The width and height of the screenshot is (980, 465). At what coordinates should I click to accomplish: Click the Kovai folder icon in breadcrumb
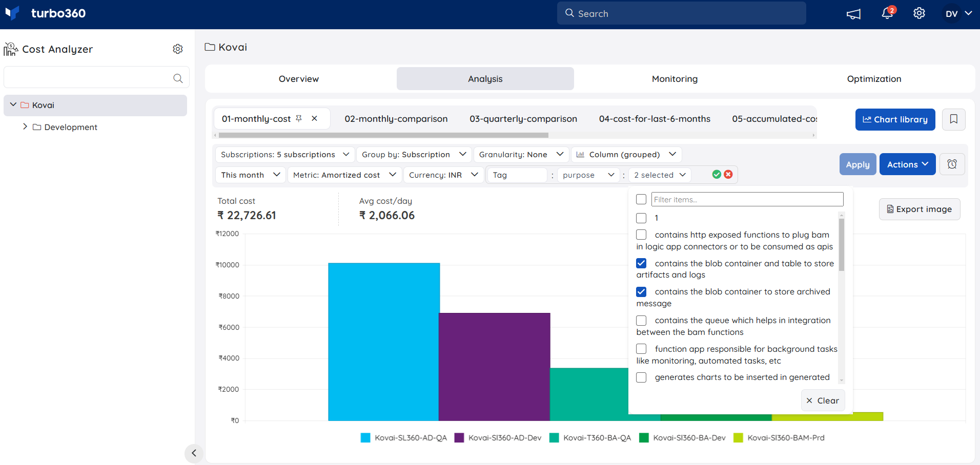(x=210, y=47)
